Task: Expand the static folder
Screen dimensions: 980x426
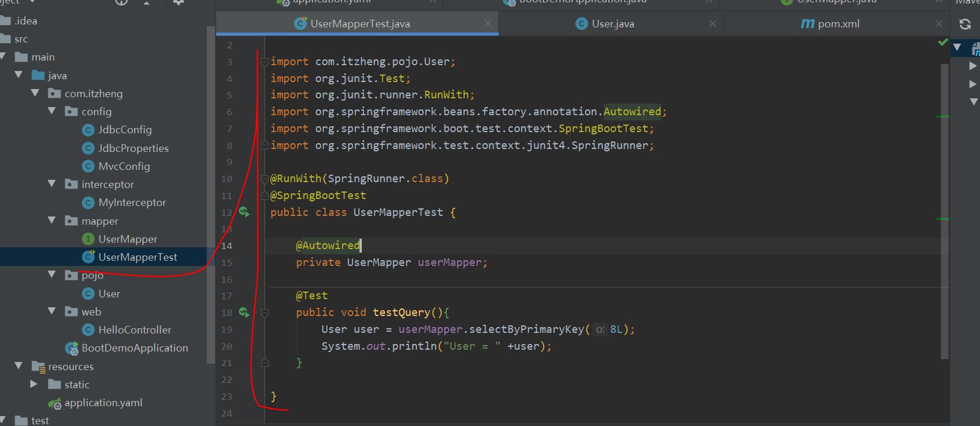Action: pyautogui.click(x=34, y=384)
